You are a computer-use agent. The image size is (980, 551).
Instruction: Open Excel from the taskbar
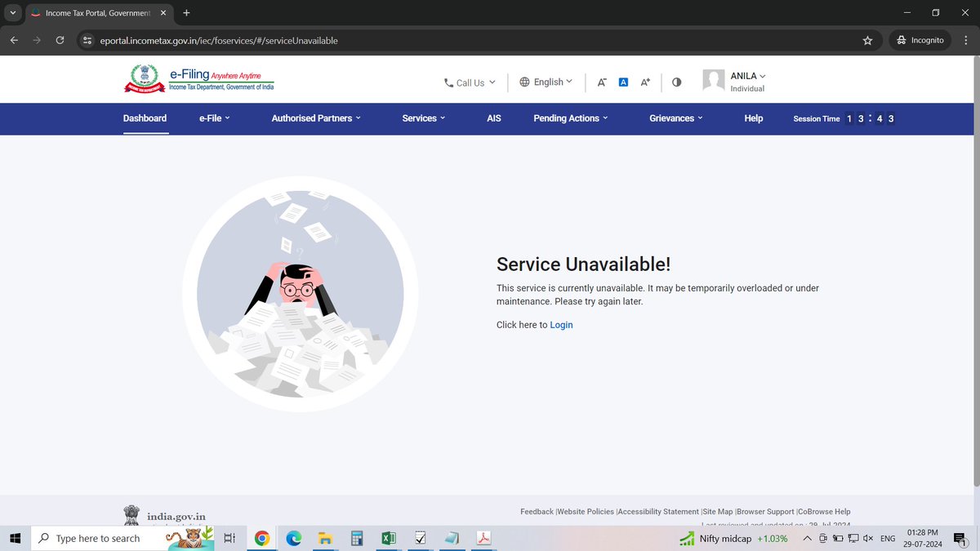(x=389, y=538)
